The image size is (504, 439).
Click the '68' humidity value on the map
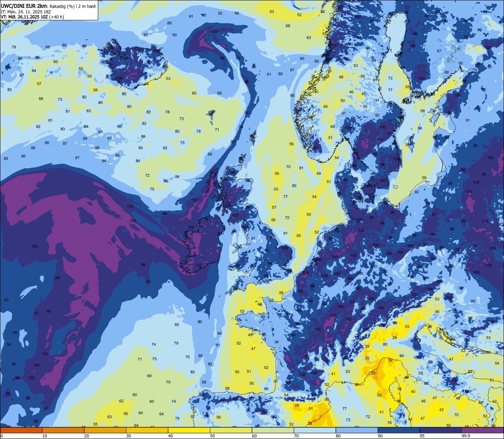(x=288, y=26)
